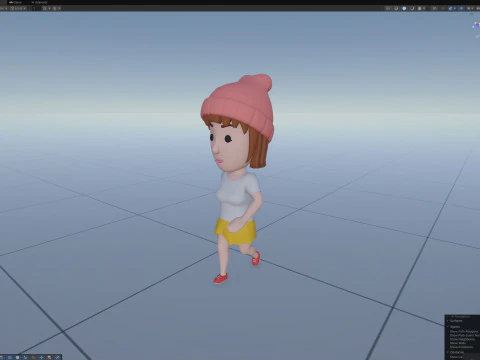The image size is (480, 360).
Task: Select the girl character model in the viewport
Action: click(x=237, y=179)
